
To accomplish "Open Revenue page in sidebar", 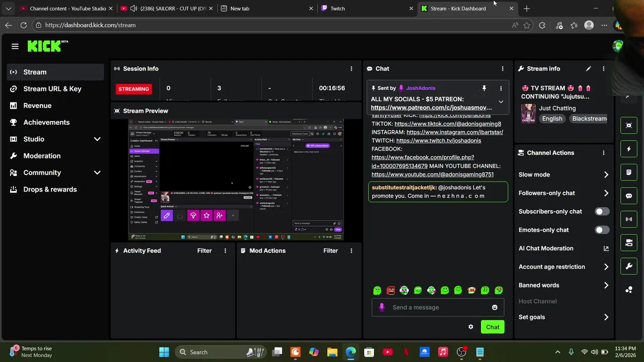I will point(55,106).
